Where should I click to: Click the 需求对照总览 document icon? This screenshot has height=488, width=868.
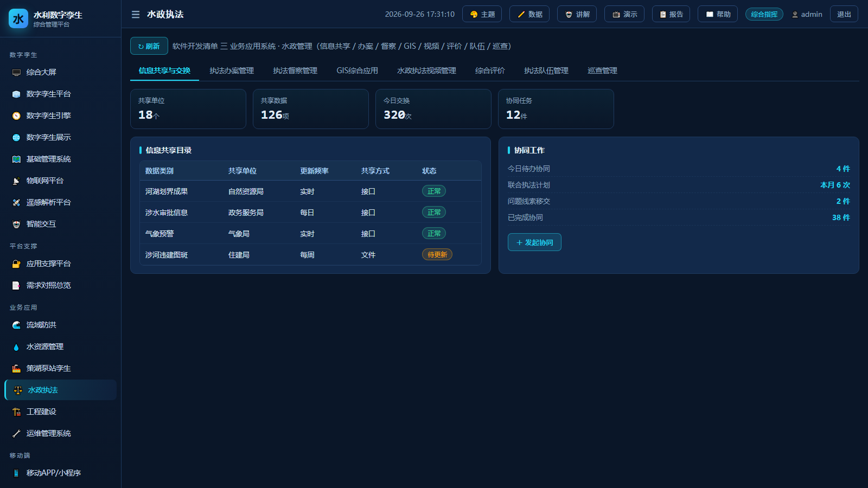tap(16, 286)
